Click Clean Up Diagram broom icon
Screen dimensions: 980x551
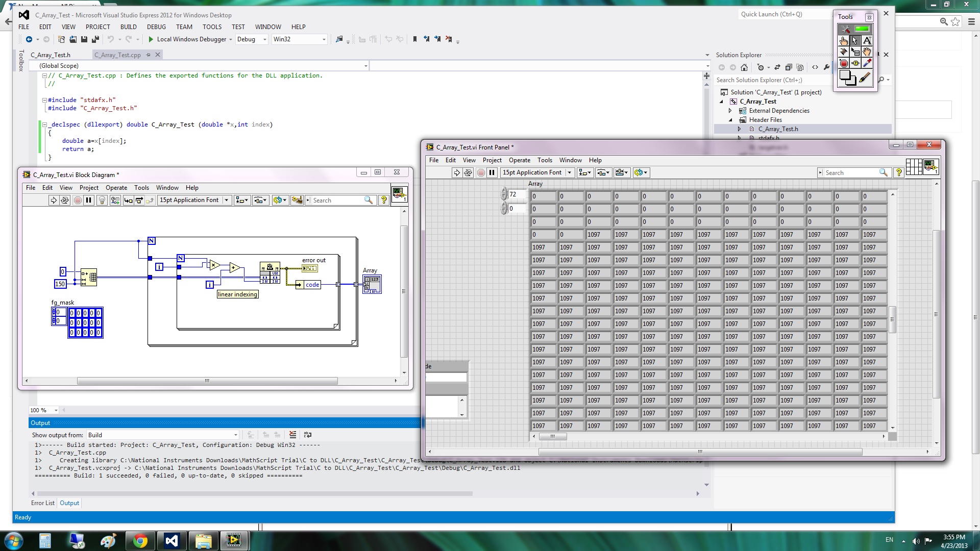coord(297,201)
